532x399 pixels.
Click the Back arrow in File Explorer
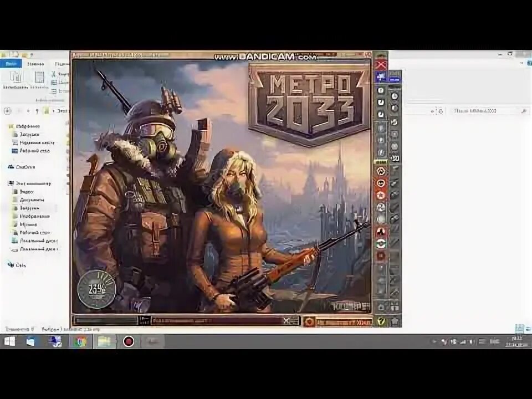click(x=7, y=111)
